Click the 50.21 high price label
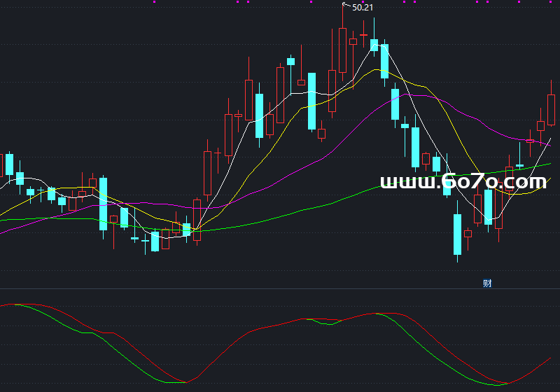 [x=362, y=8]
